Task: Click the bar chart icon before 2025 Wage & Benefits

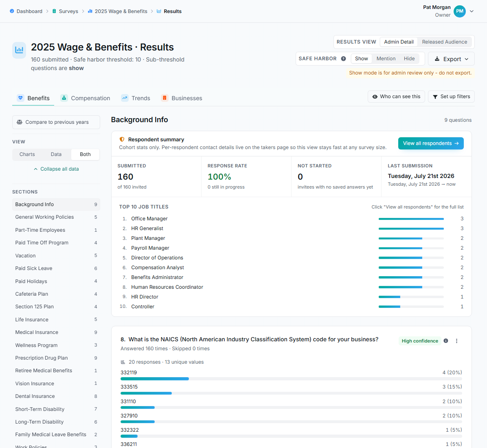Action: pos(90,11)
